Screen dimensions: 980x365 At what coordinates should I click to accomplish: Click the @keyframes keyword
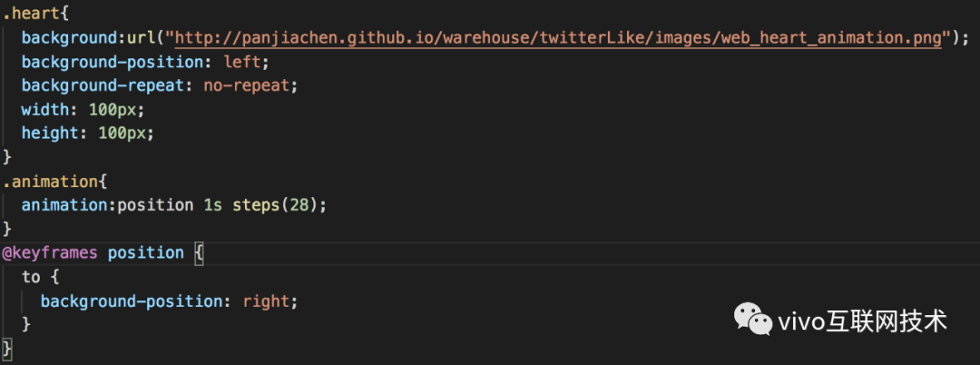pos(50,252)
